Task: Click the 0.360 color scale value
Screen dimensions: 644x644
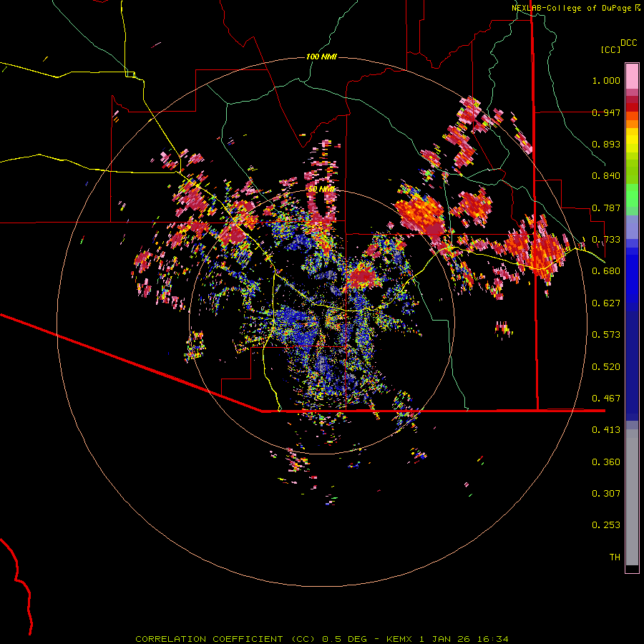Action: [x=606, y=462]
